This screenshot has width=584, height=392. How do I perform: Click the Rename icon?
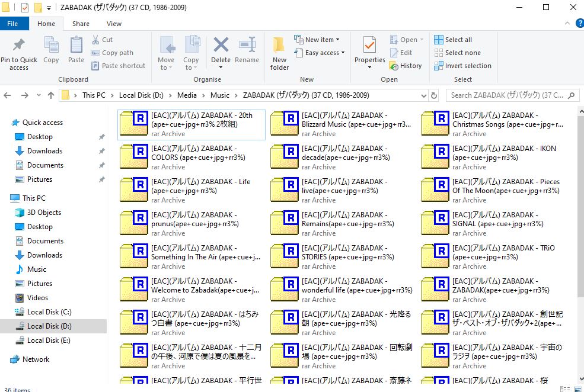pos(247,44)
